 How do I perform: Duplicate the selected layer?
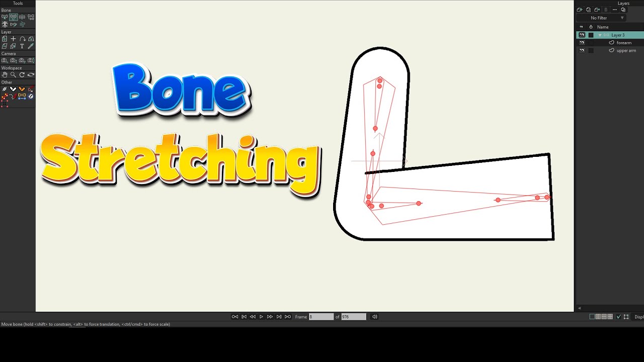click(589, 10)
